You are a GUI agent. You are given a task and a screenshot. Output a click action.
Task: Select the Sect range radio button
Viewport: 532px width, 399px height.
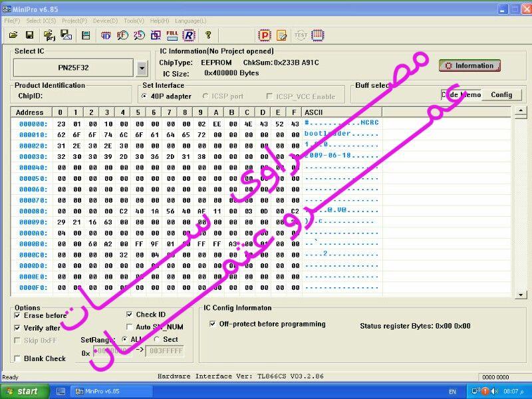point(157,339)
